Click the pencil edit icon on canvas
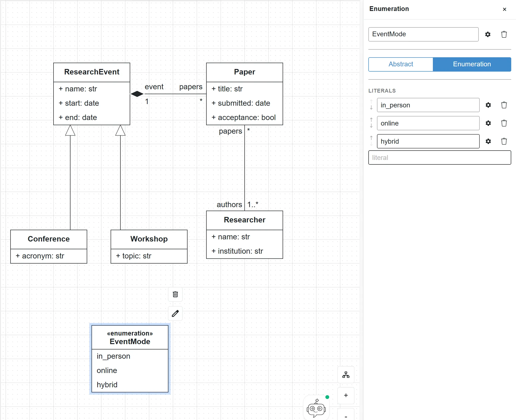 [x=175, y=314]
